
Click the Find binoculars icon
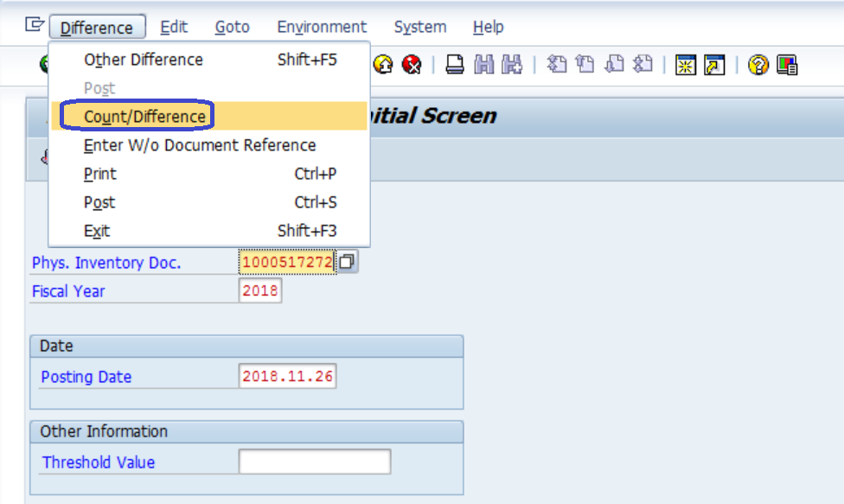(x=484, y=65)
